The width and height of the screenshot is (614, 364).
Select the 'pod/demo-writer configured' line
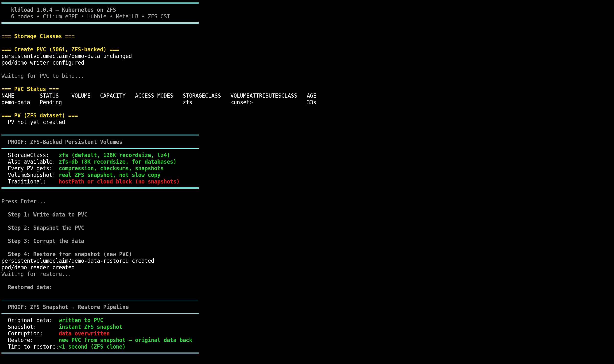43,63
